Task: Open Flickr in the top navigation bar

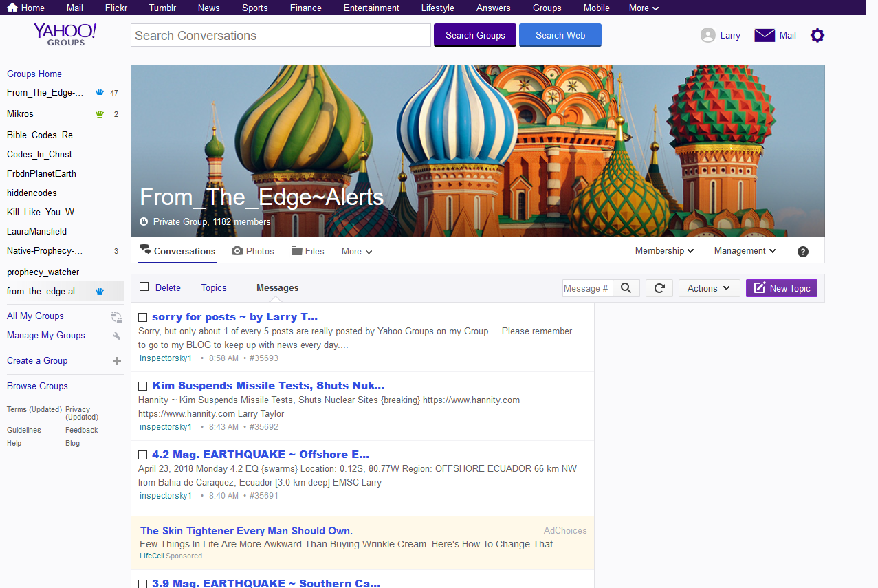Action: pyautogui.click(x=116, y=8)
